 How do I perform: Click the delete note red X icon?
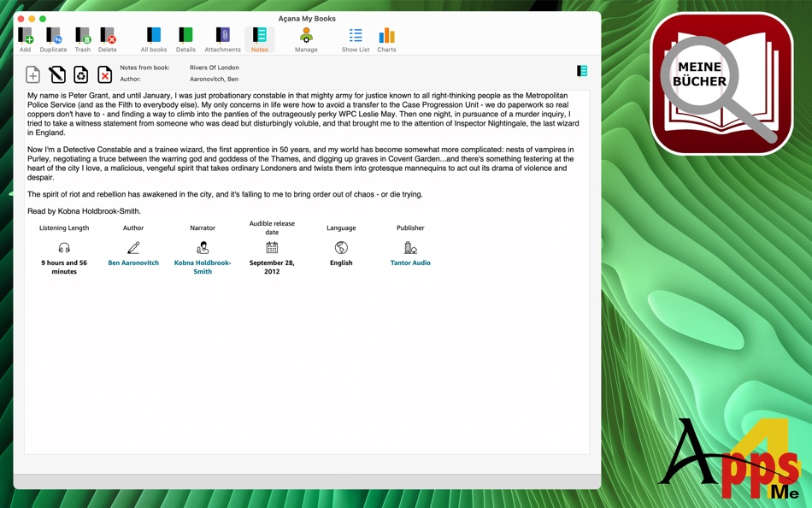coord(104,74)
